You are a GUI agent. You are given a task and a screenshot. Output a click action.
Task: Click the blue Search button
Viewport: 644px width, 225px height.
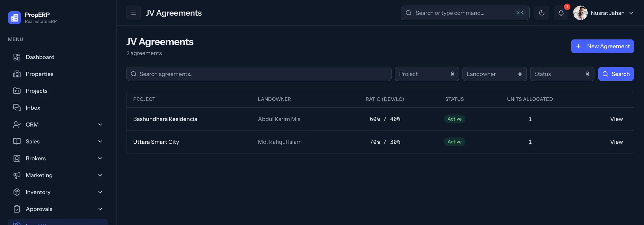(x=616, y=74)
